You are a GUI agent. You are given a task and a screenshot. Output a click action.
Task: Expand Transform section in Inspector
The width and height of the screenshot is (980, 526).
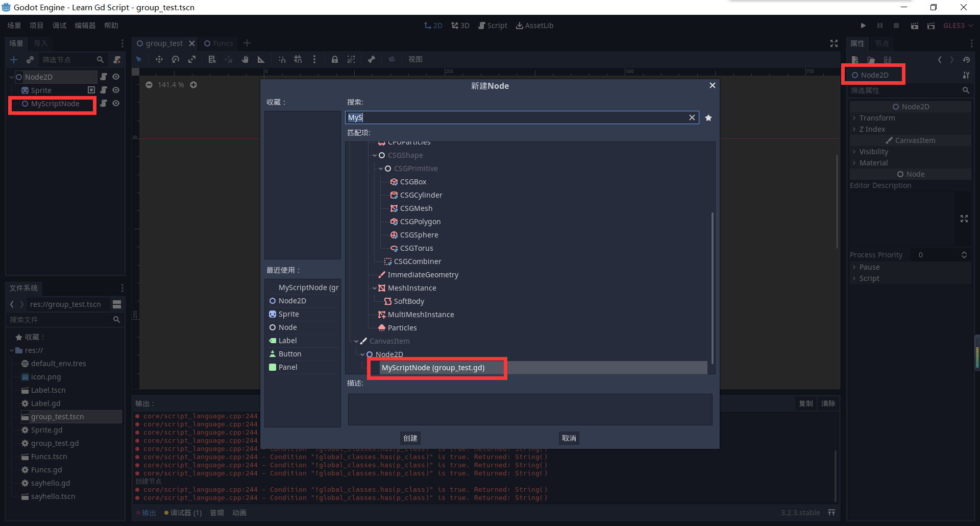point(910,118)
